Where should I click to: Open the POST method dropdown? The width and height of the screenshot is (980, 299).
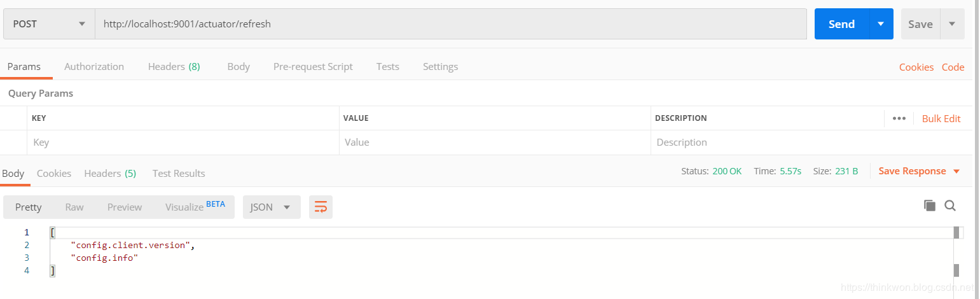pyautogui.click(x=48, y=24)
